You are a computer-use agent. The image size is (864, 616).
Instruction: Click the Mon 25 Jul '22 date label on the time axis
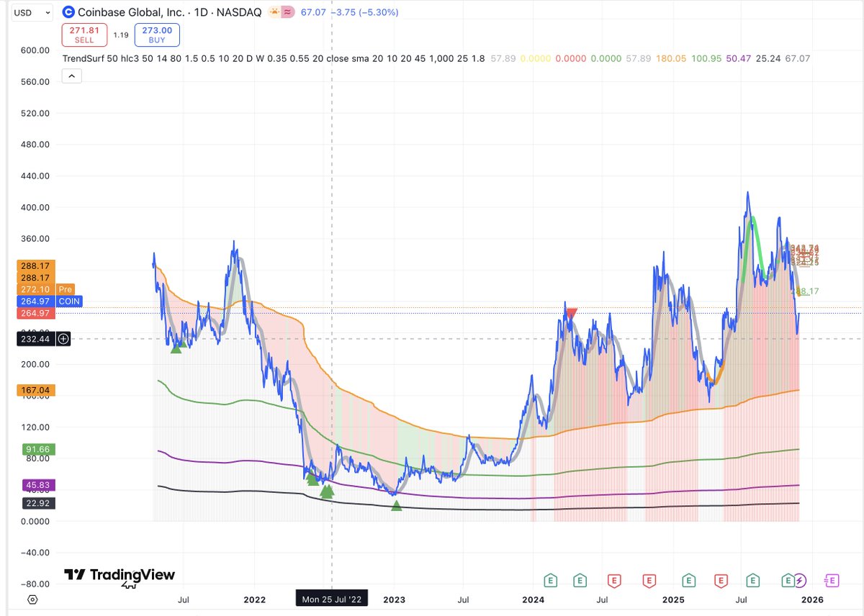coord(331,597)
